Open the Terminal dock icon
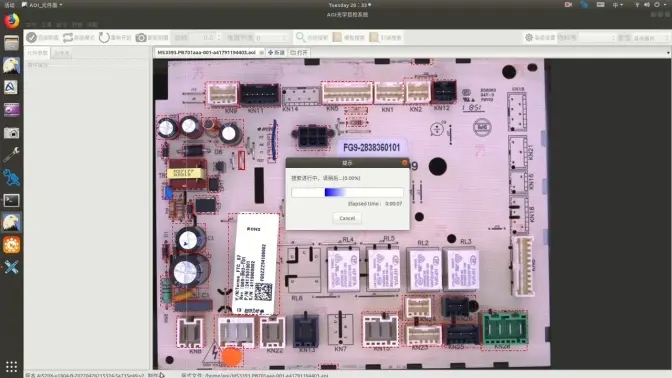672x378 pixels. pyautogui.click(x=12, y=200)
